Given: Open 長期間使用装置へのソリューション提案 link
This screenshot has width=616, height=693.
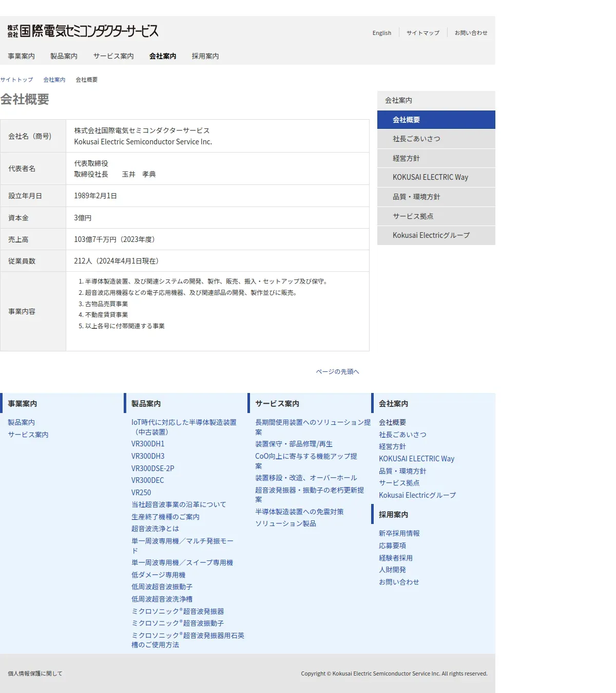Looking at the screenshot, I should (x=313, y=427).
